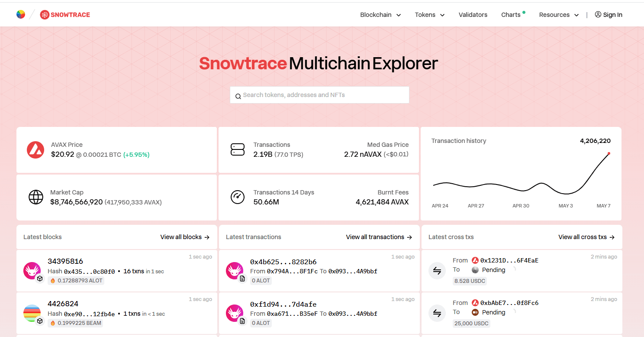Viewport: 644px width, 337px height.
Task: Open sender address 0x794A...8F1Fc
Action: point(292,271)
